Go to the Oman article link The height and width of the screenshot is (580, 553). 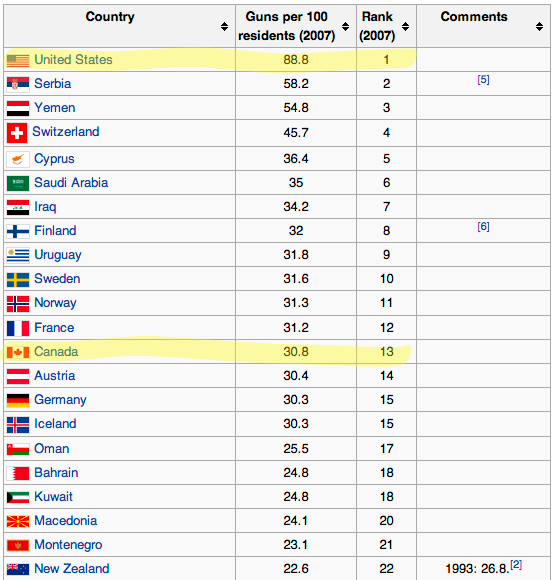coord(52,449)
